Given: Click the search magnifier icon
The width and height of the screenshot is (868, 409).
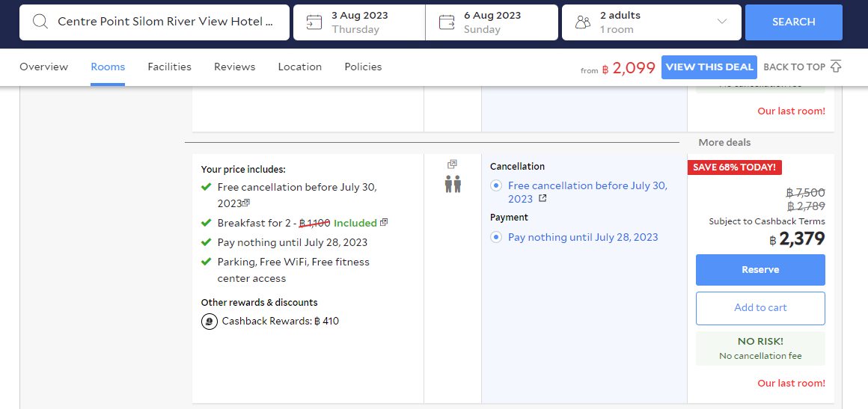Looking at the screenshot, I should coord(40,22).
